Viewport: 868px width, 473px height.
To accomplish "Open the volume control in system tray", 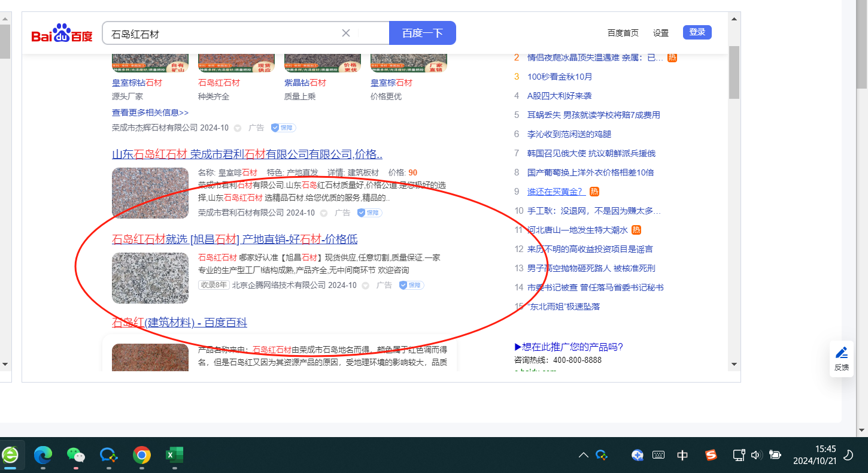I will [x=756, y=455].
